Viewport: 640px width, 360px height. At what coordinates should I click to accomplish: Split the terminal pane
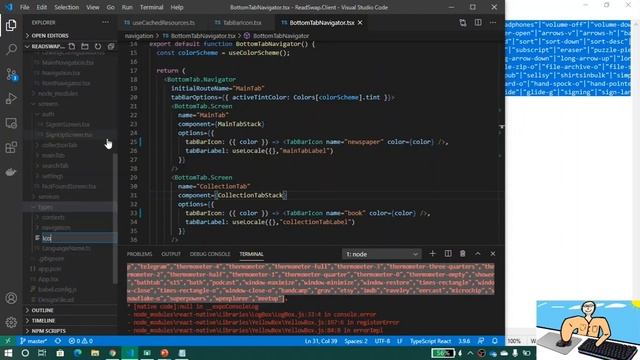(448, 253)
